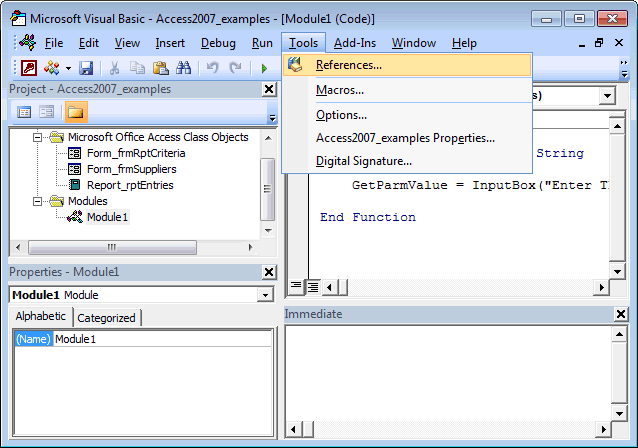Click the Project tree horizontal scrollbar thumb
The height and width of the screenshot is (448, 638).
112,247
